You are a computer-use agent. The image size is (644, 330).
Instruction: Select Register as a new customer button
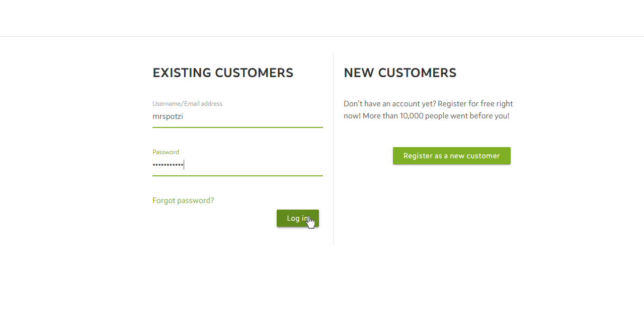click(x=452, y=156)
